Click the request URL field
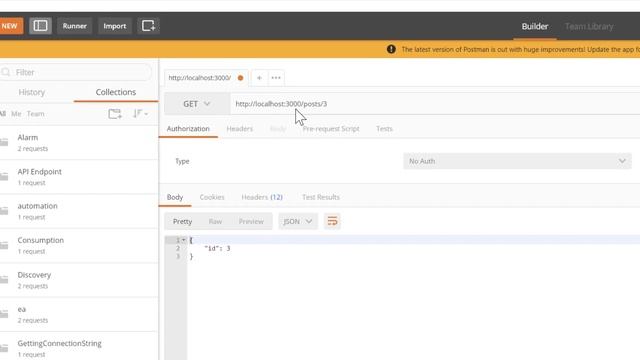The width and height of the screenshot is (640, 360). click(435, 104)
